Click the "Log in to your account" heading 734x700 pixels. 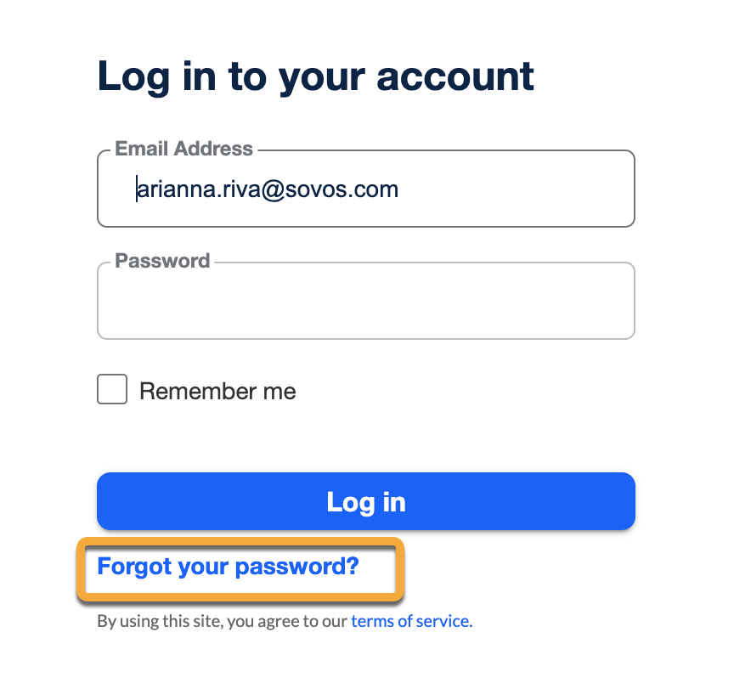[315, 76]
